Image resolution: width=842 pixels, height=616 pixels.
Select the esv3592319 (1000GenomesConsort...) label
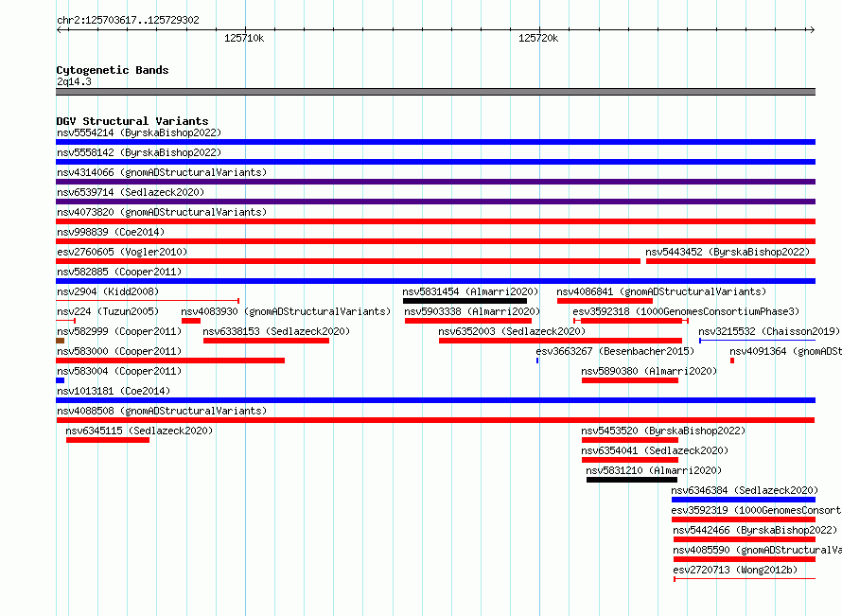756,510
